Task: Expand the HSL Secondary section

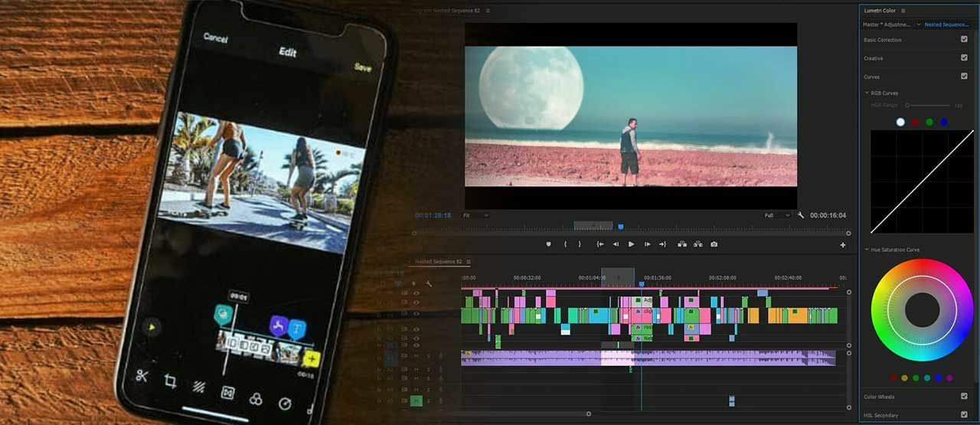Action: [x=881, y=415]
